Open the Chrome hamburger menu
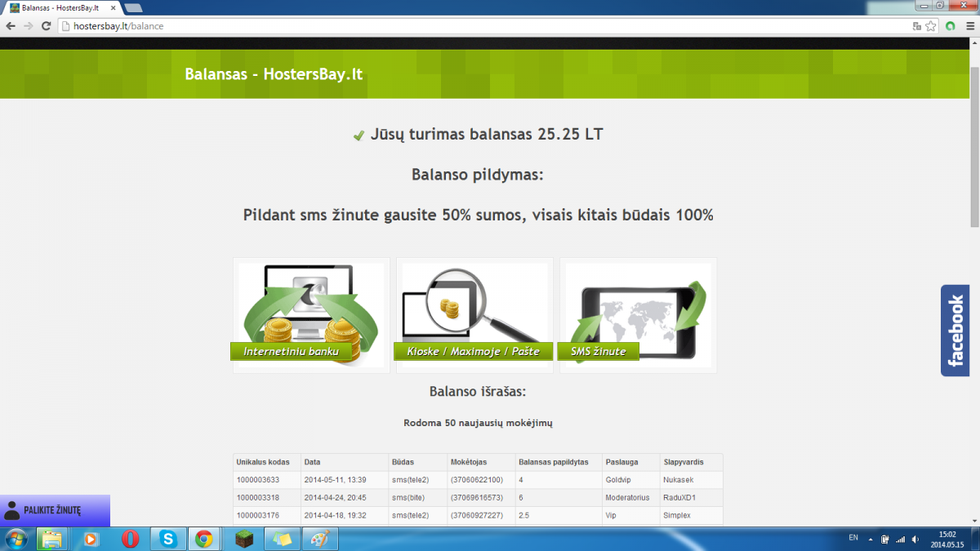This screenshot has width=980, height=551. pos(969,26)
